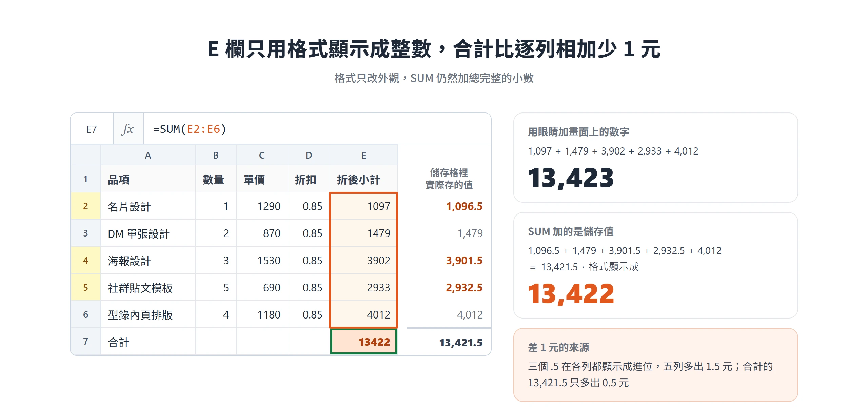Screen dimensions: 868x410
Task: Click cell showing 1479 in column E
Action: click(x=363, y=233)
